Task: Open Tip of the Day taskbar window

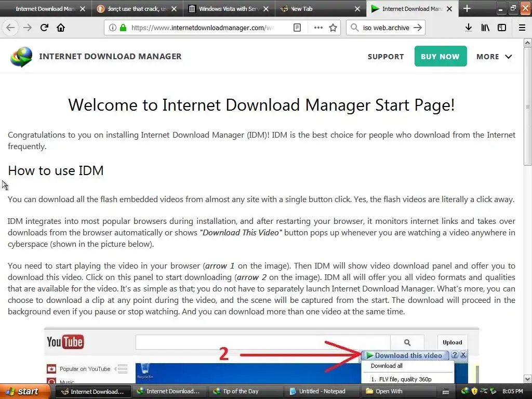Action: 245,392
